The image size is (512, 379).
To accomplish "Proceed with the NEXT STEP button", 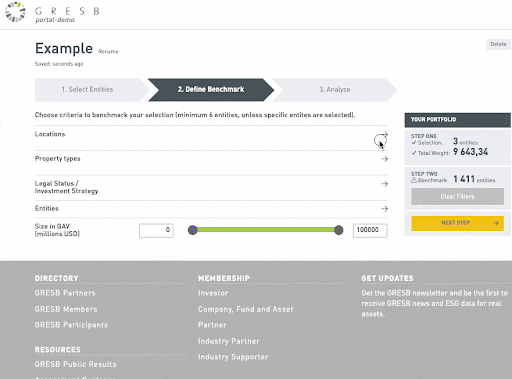I will (x=457, y=223).
